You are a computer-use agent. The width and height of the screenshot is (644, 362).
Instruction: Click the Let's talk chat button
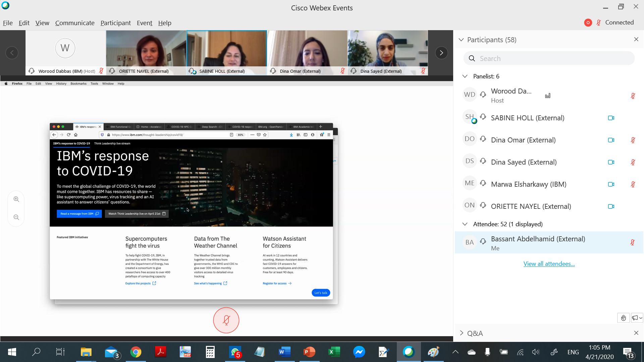321,293
